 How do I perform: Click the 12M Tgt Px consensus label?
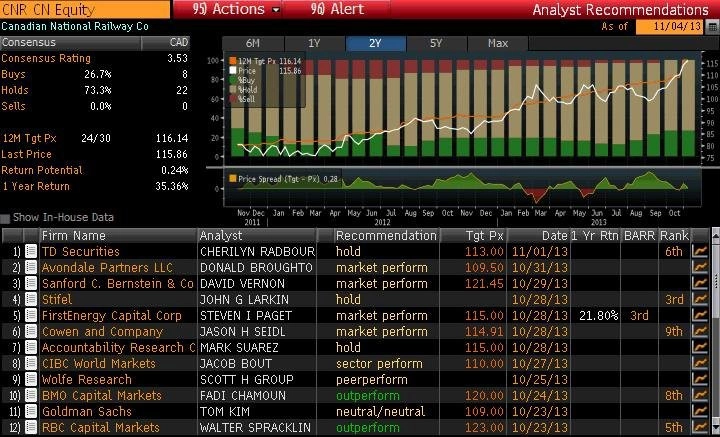pyautogui.click(x=29, y=138)
